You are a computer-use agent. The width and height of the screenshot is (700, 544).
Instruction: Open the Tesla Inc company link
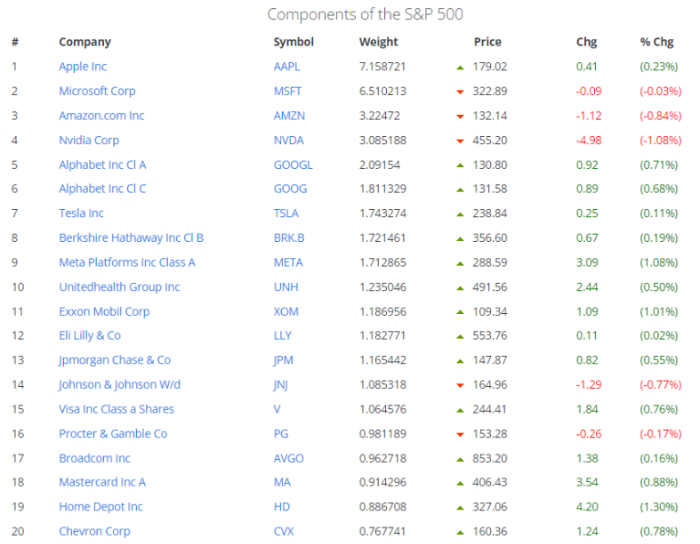pos(81,213)
